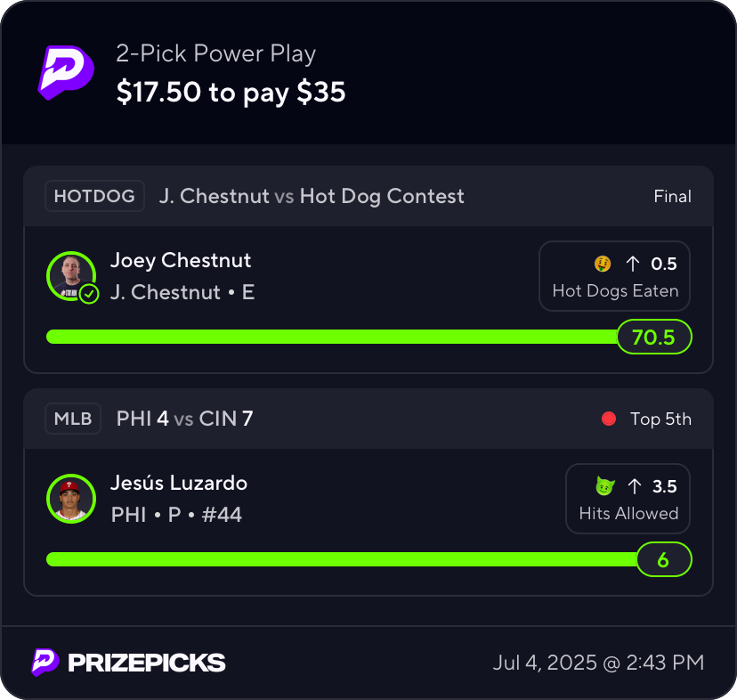Click the red live indicator dot
Screen dimensions: 737x700
[609, 419]
